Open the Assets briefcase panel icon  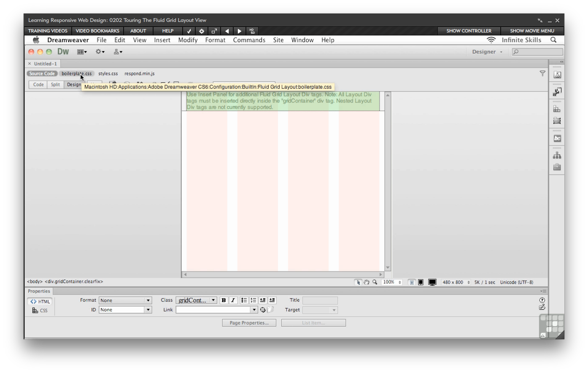pyautogui.click(x=557, y=167)
